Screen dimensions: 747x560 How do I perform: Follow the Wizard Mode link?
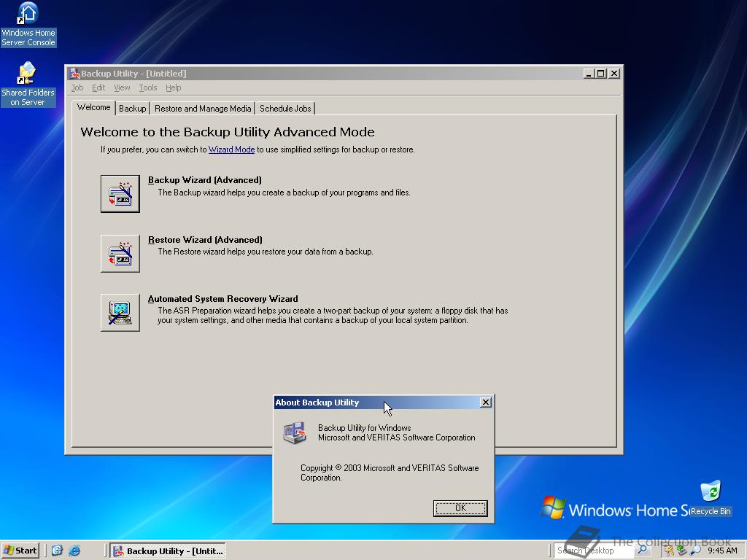pyautogui.click(x=231, y=149)
